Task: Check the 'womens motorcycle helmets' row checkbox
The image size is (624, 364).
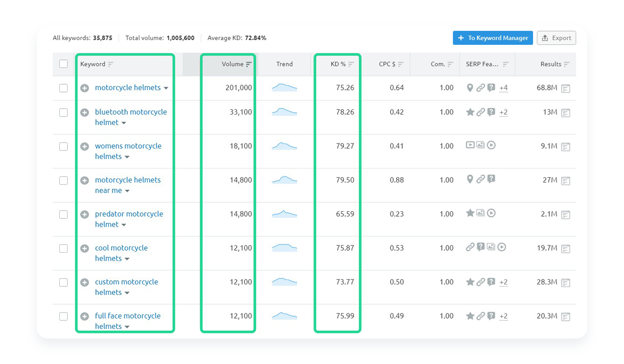Action: [x=63, y=147]
